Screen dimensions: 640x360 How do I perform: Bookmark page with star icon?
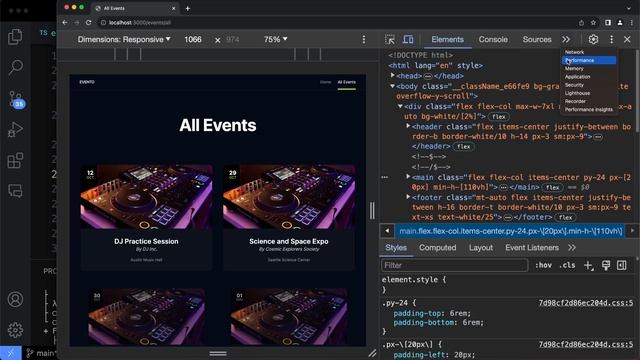point(593,23)
